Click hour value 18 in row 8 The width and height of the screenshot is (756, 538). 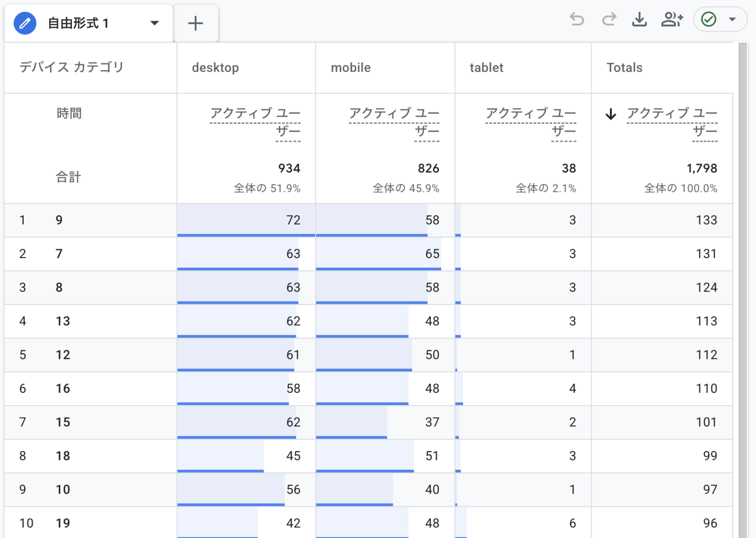(x=63, y=456)
